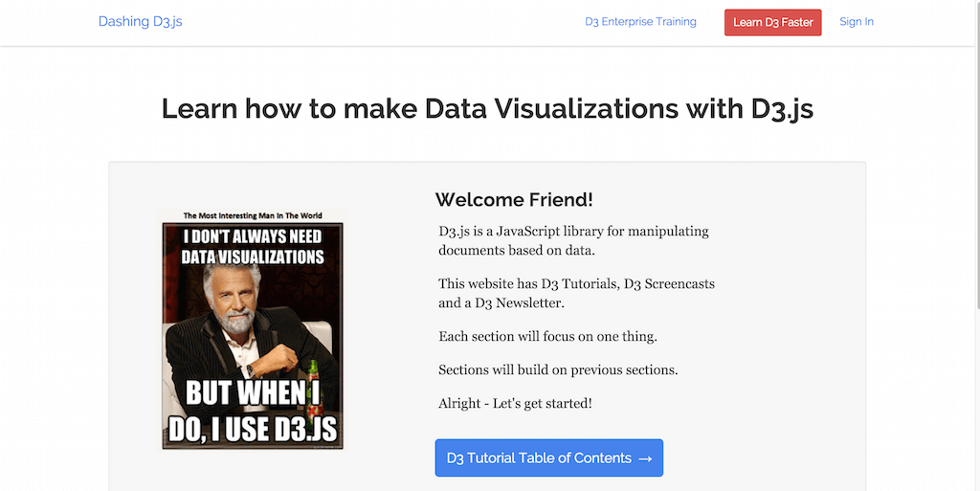Click the meme's Most Interesting Man caption
The image size is (980, 491).
tap(253, 215)
